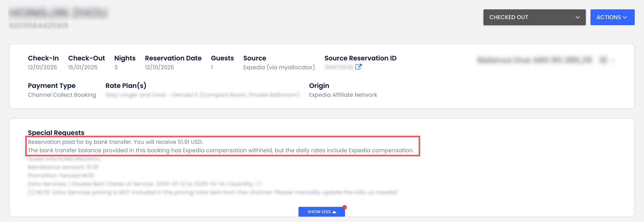Click the Check-Out date 15/01/2025
This screenshot has height=222, width=644.
(x=83, y=67)
